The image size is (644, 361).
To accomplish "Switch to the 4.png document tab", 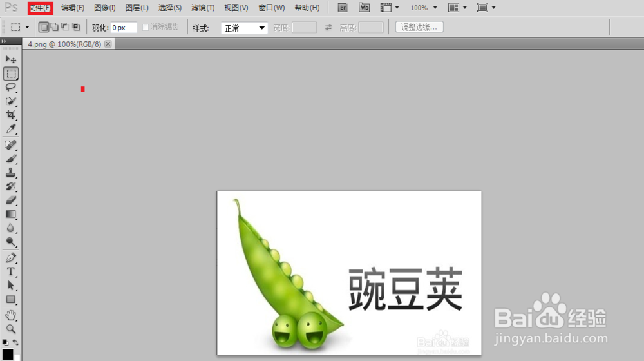I will [x=64, y=44].
